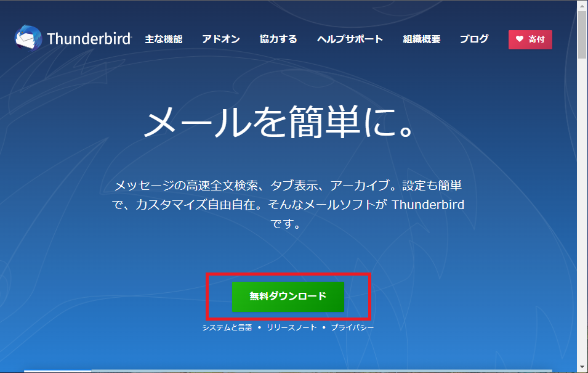
Task: Select 協力する in the top navigation
Action: [x=278, y=39]
